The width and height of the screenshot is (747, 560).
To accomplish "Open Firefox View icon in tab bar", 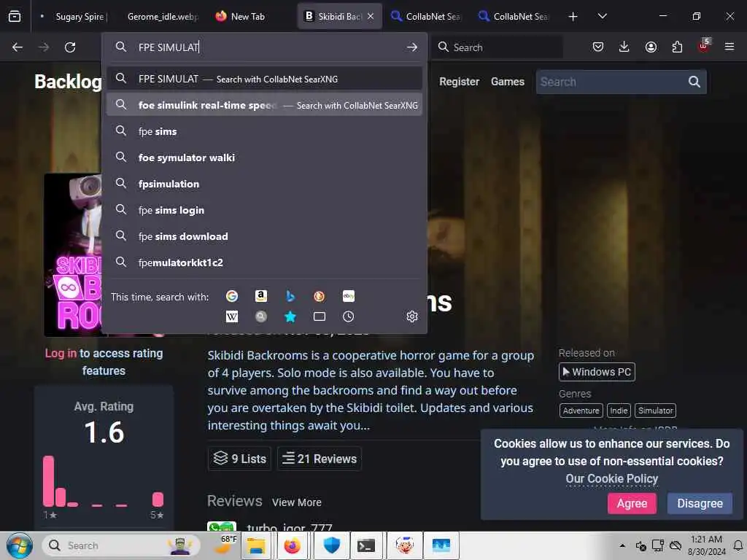I will click(x=15, y=17).
